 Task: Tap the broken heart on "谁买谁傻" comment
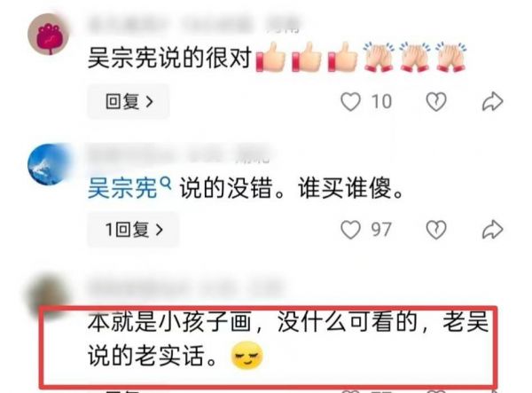[436, 230]
